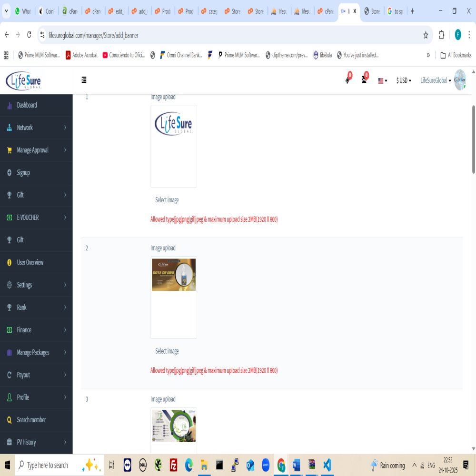Open the $ USD currency dropdown
Screen dimensions: 476x476
coord(404,80)
